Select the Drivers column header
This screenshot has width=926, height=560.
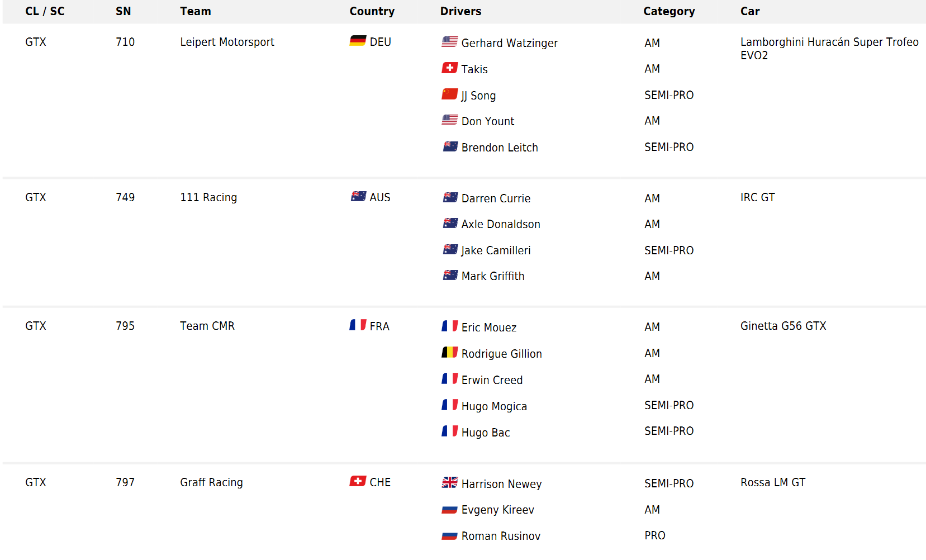pos(460,11)
